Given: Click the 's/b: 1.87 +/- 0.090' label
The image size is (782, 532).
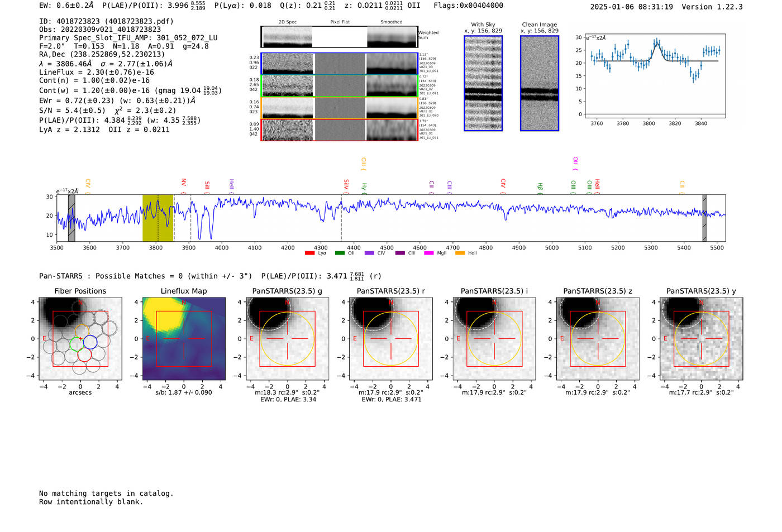Looking at the screenshot, I should [x=184, y=392].
